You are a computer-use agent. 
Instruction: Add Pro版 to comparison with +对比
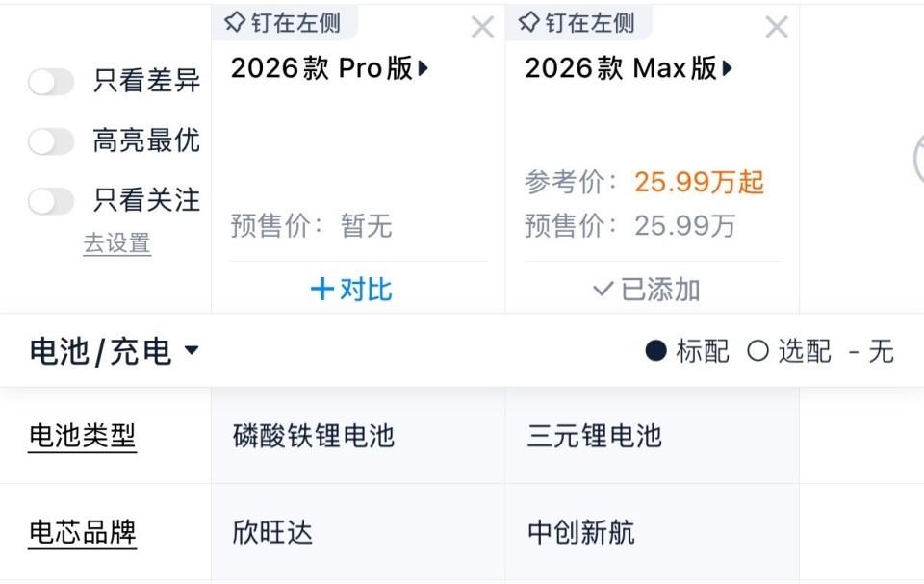tap(352, 290)
